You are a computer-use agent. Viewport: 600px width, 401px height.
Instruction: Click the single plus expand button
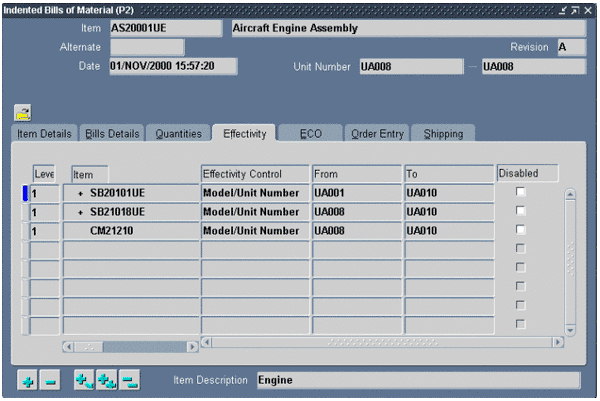[27, 381]
